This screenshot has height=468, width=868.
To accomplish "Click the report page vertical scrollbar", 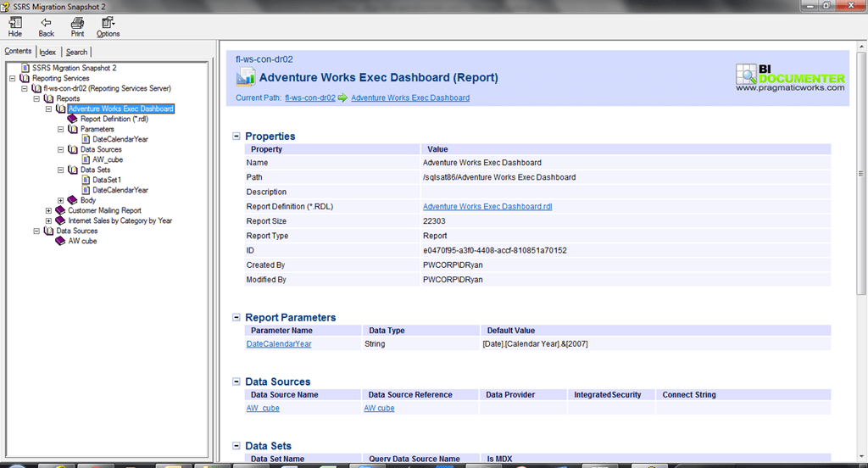I will click(x=861, y=173).
